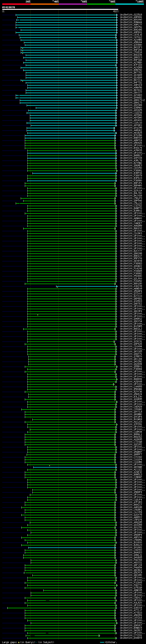Select hit UniRef100_B6SSF3
146x644 pixels.
tap(131, 47)
